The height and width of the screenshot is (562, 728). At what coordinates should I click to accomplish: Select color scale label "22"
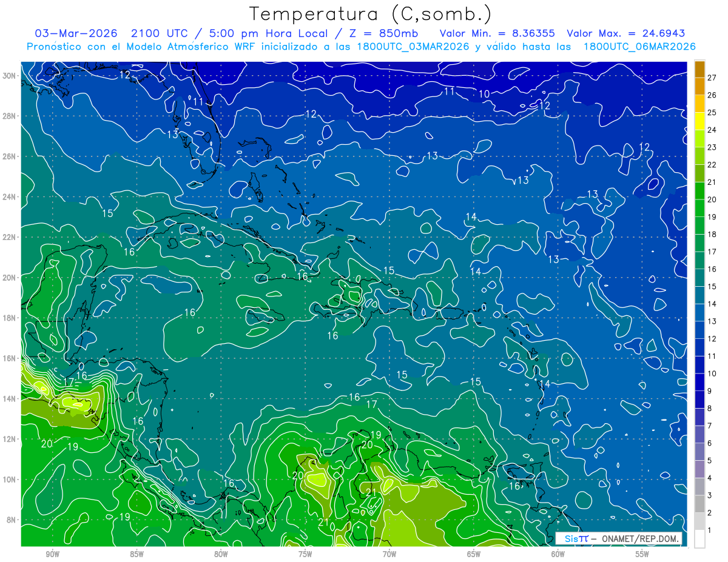point(712,165)
